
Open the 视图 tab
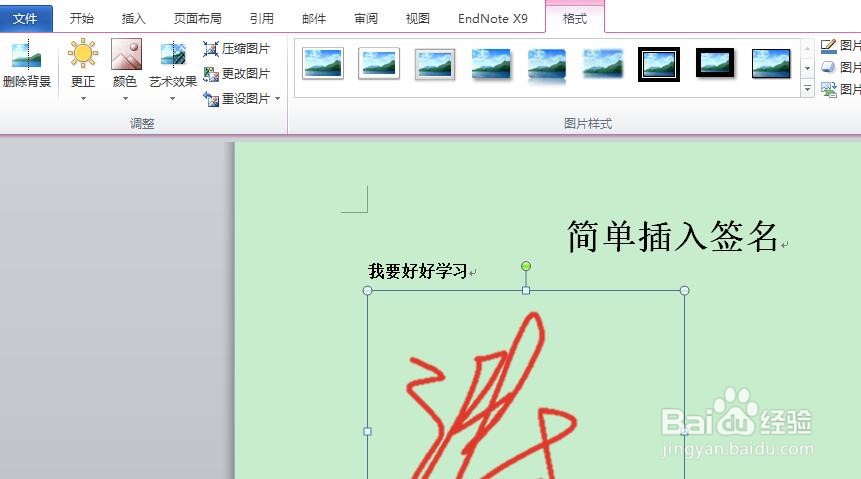(x=417, y=19)
